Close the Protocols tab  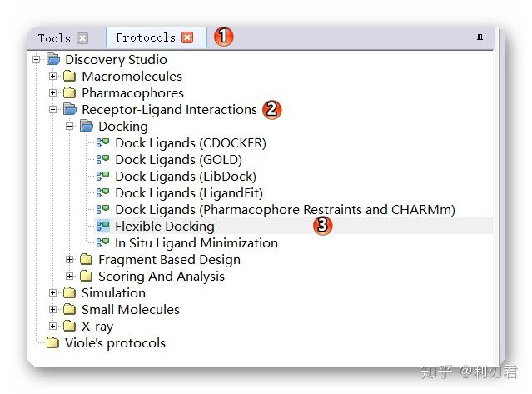(x=187, y=37)
